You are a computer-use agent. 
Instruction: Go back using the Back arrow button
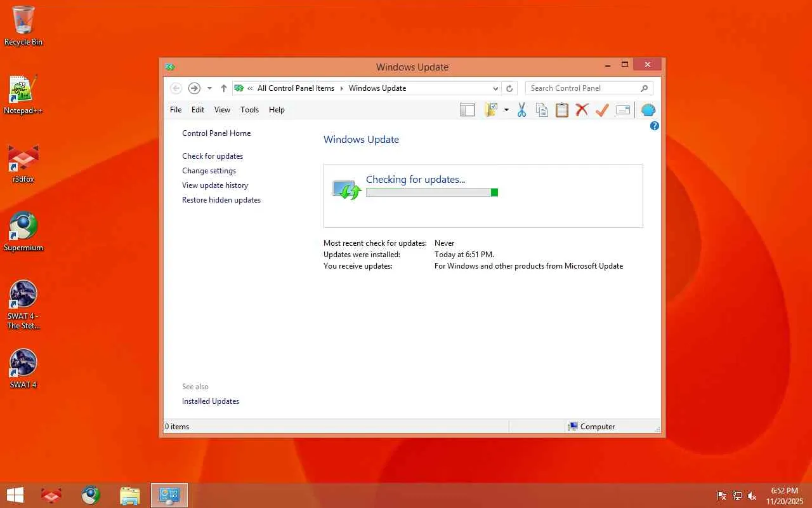176,88
